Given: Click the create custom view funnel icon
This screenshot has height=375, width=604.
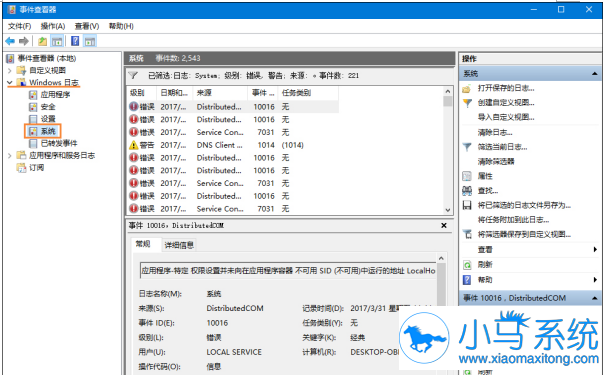Looking at the screenshot, I should click(x=467, y=103).
